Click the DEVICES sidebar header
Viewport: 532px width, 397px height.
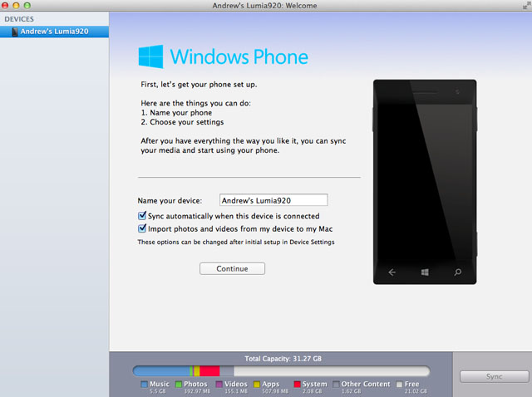click(x=19, y=19)
